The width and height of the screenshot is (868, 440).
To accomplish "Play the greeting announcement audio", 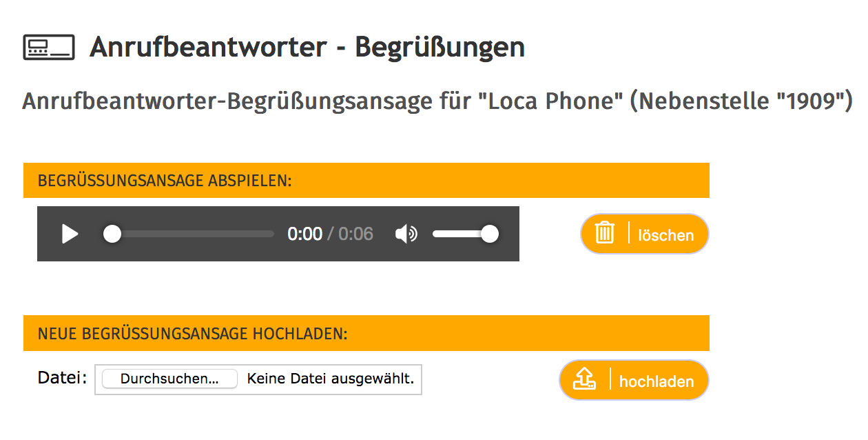I will pos(70,234).
